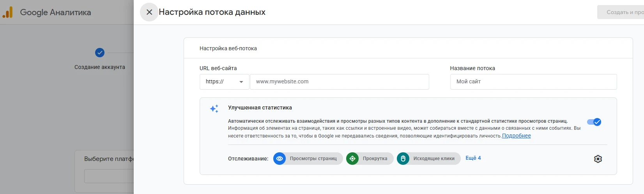
Task: Click the page views eye icon
Action: [280, 159]
